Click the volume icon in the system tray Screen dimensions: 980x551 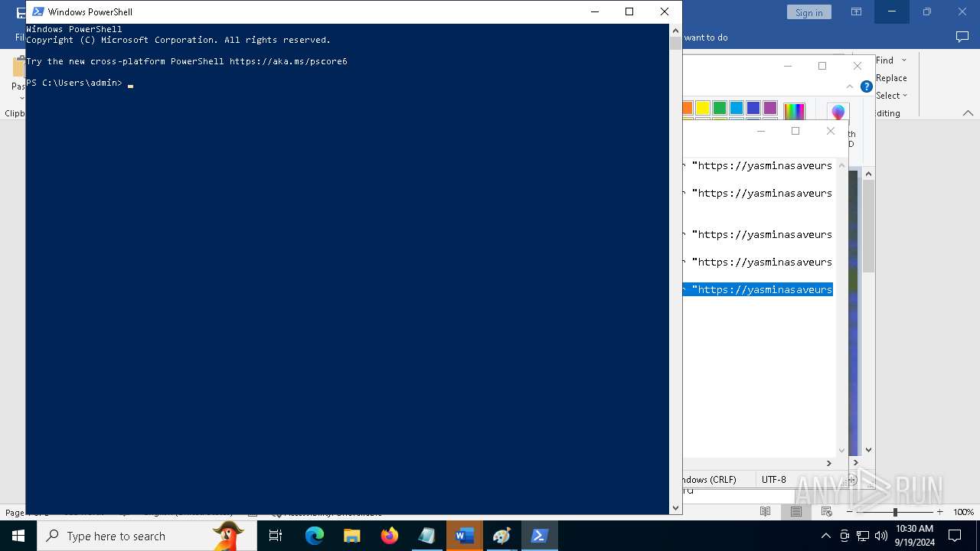click(881, 536)
